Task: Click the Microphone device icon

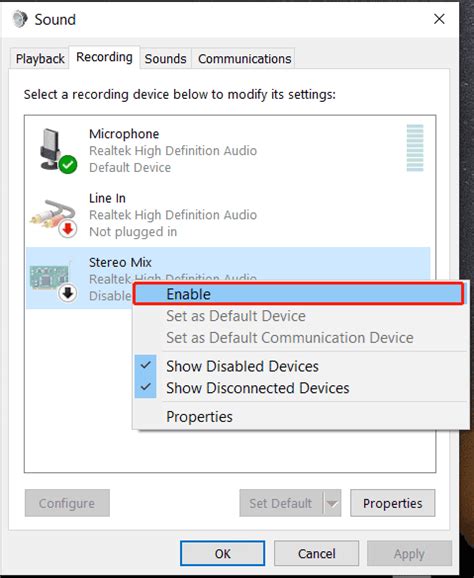Action: click(55, 150)
